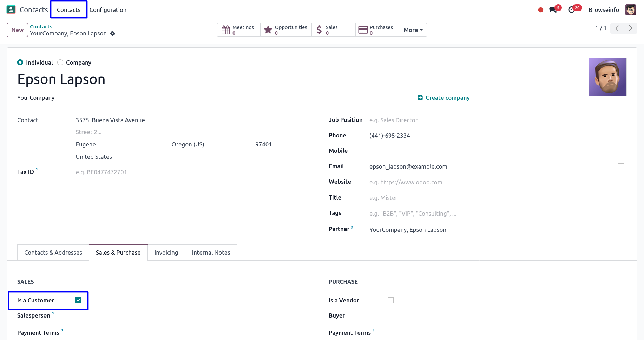Switch to the Invoicing tab

tap(166, 253)
